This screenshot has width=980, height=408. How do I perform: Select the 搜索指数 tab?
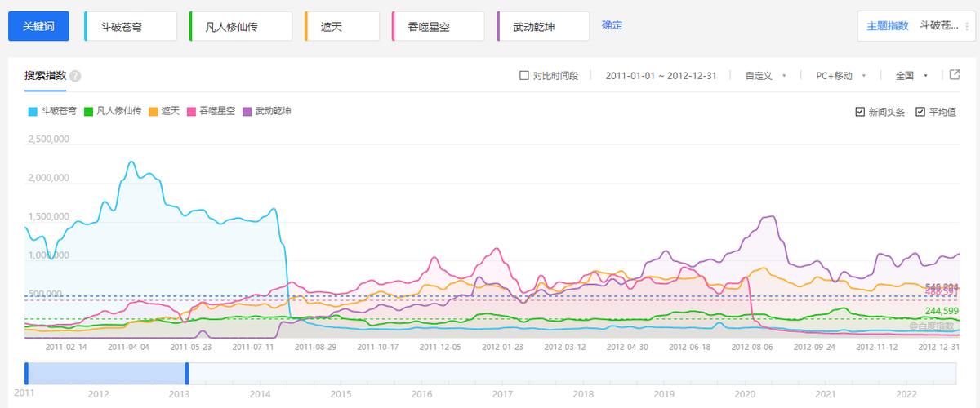(45, 75)
